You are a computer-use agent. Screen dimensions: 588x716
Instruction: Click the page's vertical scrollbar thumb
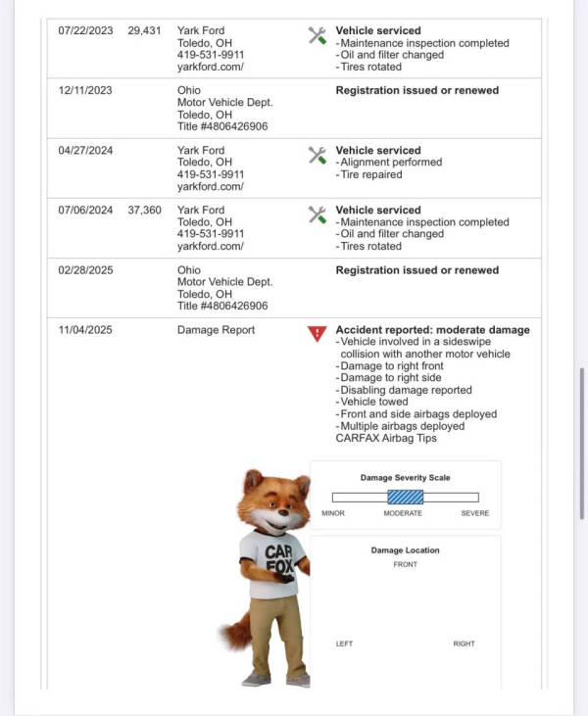[x=581, y=443]
